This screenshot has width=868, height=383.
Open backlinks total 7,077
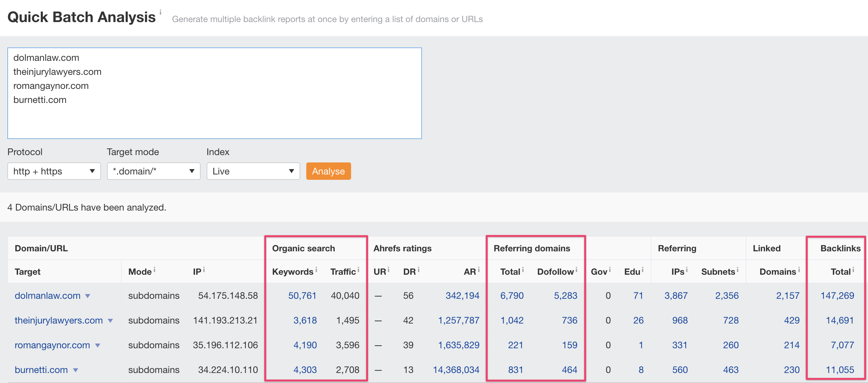click(842, 345)
